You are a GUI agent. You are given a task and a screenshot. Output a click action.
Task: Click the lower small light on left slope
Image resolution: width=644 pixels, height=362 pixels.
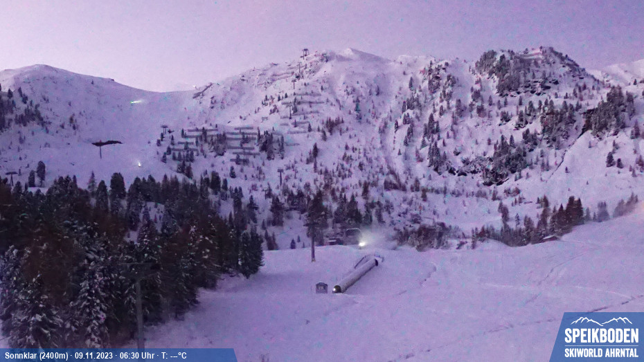pos(138,164)
